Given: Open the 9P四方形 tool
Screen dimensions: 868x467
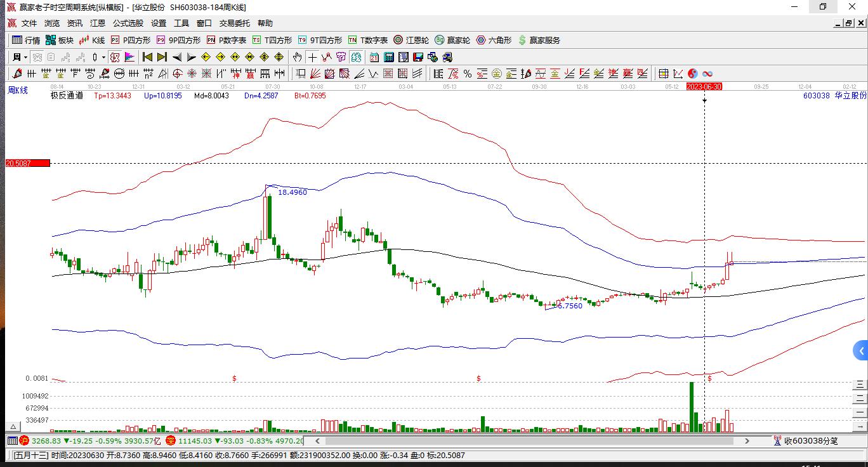Looking at the screenshot, I should (179, 40).
